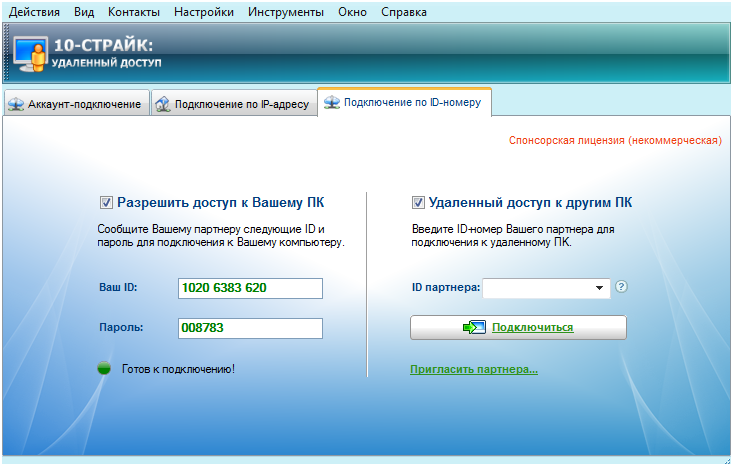This screenshot has height=467, width=733.
Task: Select the Подключение по ID-номеру tab
Action: [404, 102]
